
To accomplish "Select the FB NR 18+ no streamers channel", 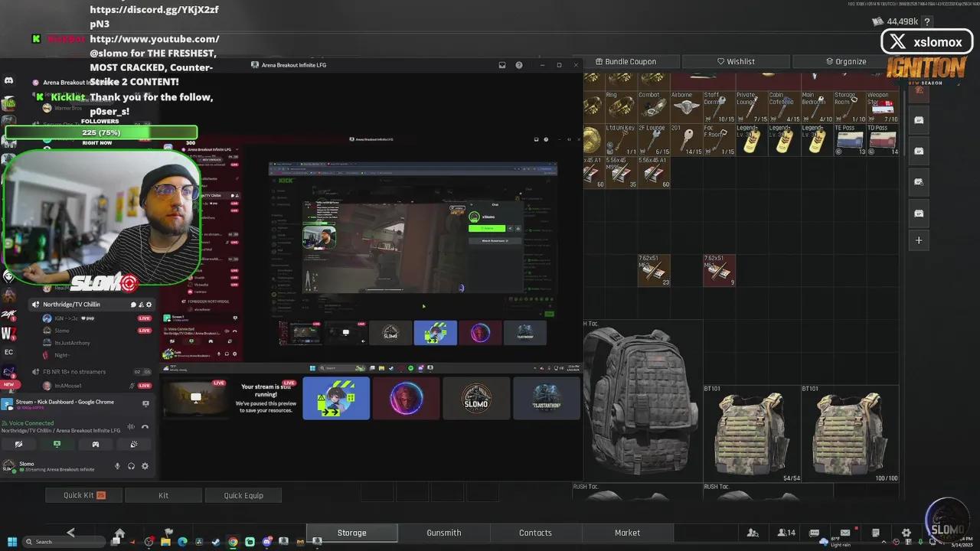I will pos(73,371).
